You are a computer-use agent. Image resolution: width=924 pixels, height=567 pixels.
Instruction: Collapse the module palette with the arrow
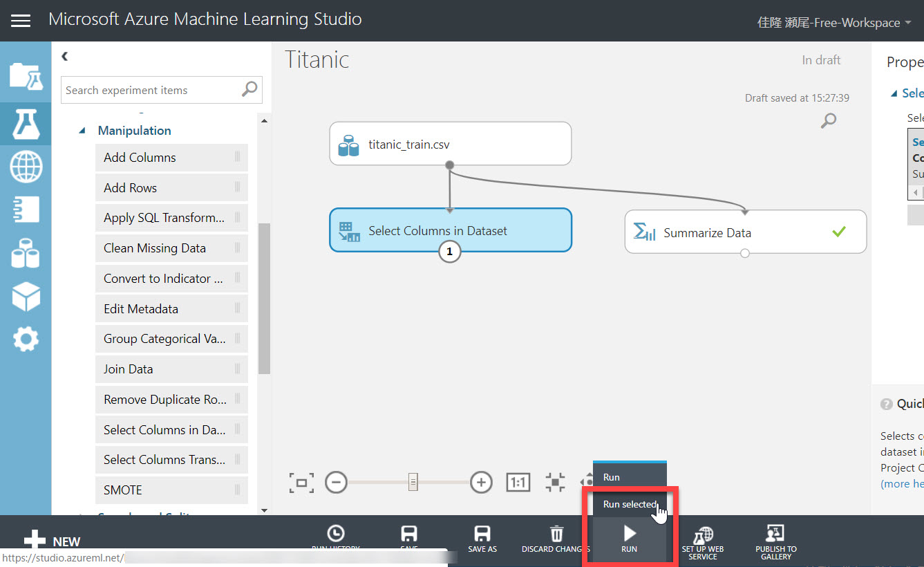[x=64, y=56]
